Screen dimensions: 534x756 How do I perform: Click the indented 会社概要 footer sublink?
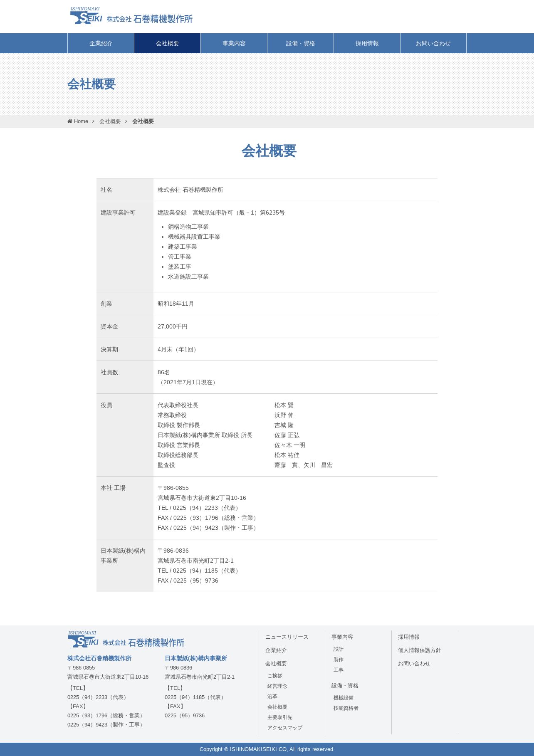(277, 707)
